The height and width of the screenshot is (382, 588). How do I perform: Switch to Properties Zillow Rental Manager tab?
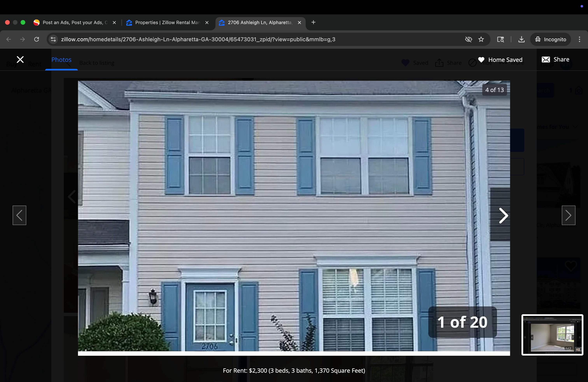pyautogui.click(x=167, y=23)
